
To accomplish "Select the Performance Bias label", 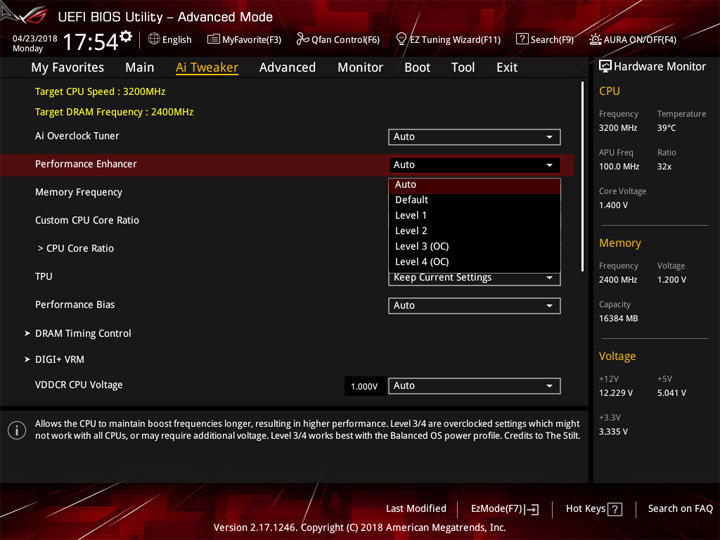I will pos(75,304).
